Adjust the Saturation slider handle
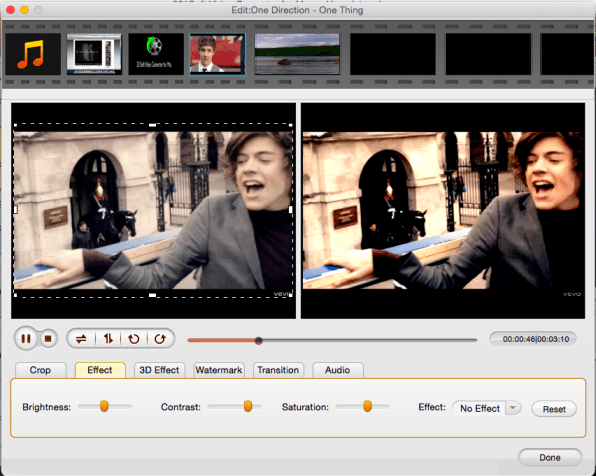This screenshot has width=596, height=476. [367, 406]
